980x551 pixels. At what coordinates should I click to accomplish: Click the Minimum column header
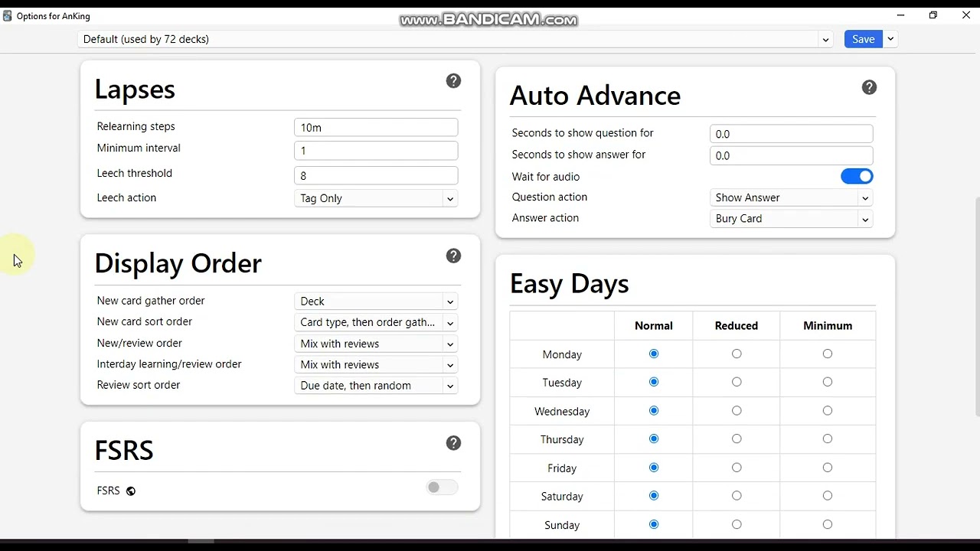point(828,325)
